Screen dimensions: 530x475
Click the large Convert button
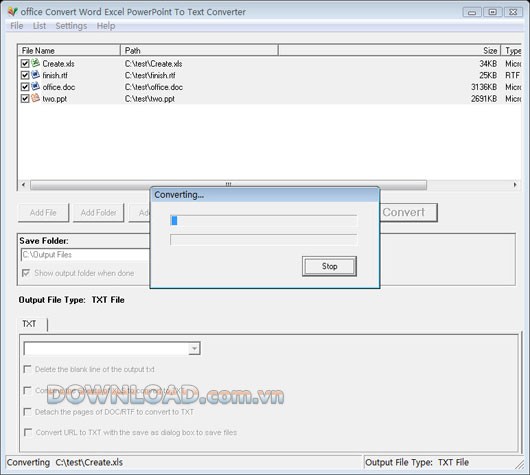[x=408, y=212]
